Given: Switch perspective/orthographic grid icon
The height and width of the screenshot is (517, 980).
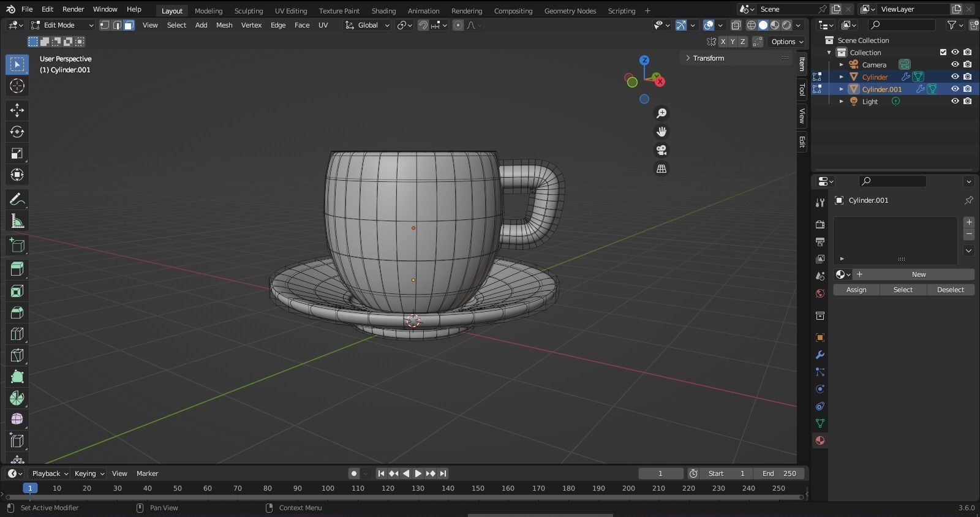Looking at the screenshot, I should [x=661, y=168].
